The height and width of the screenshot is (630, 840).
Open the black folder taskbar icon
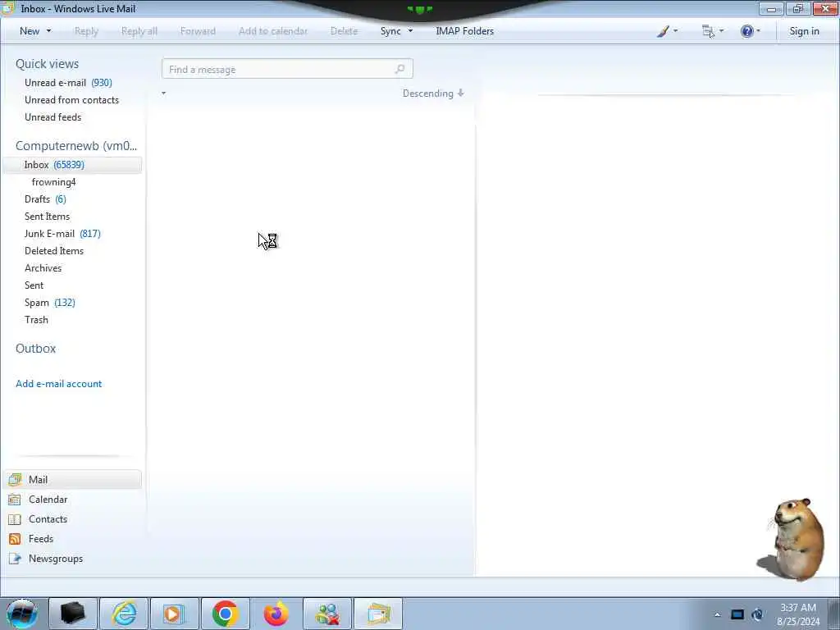click(x=73, y=614)
